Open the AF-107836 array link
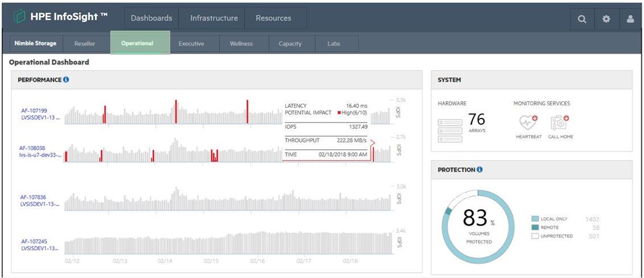This screenshot has height=278, width=644. [40, 201]
